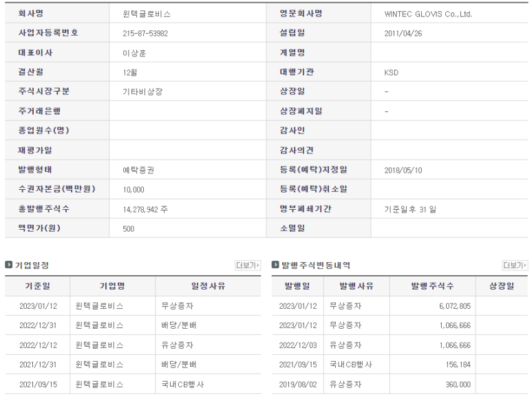Select 사업자등록번호 field label
The height and width of the screenshot is (399, 532).
pos(48,32)
